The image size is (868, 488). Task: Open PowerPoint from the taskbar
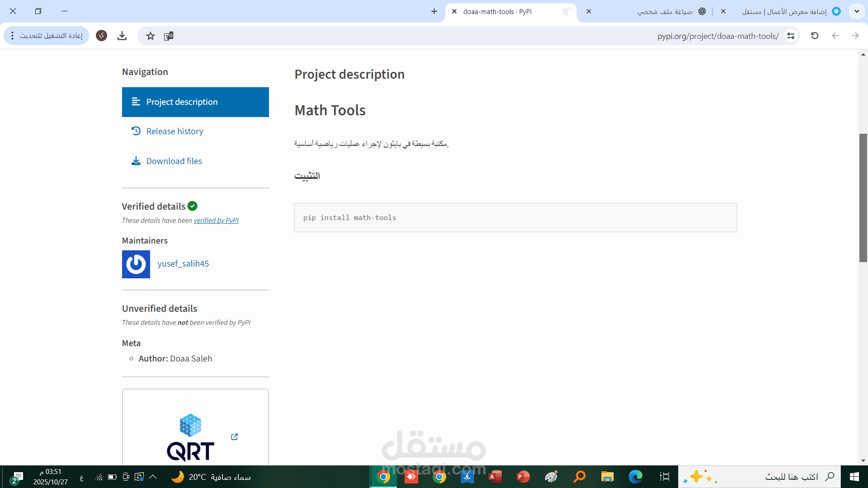tap(523, 477)
